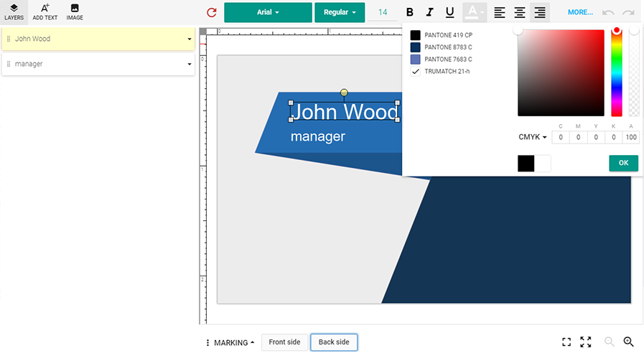Zoom out of the canvas
This screenshot has height=353, width=644.
tap(609, 342)
